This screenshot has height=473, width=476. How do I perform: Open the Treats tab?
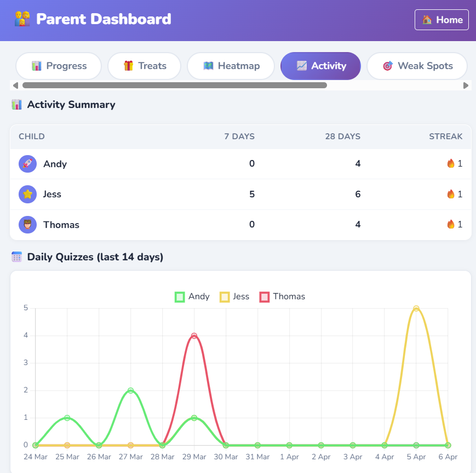(x=144, y=66)
